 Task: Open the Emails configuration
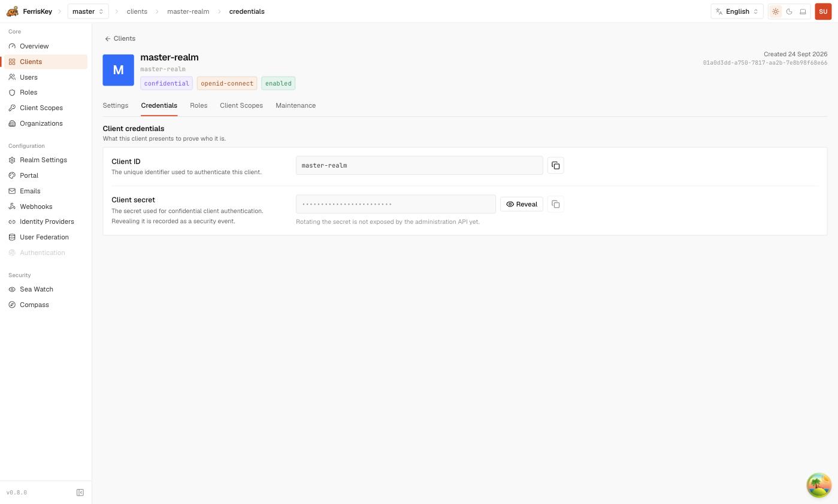tap(46, 191)
